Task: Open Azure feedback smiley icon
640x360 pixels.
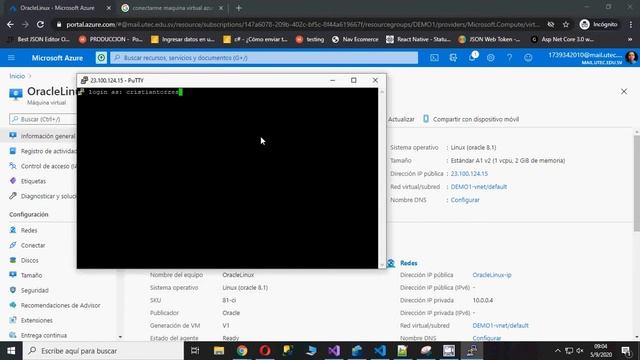Action: tap(528, 58)
